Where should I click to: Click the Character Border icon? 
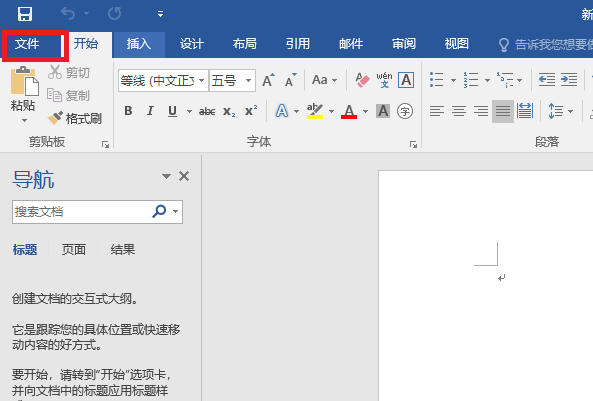point(406,80)
